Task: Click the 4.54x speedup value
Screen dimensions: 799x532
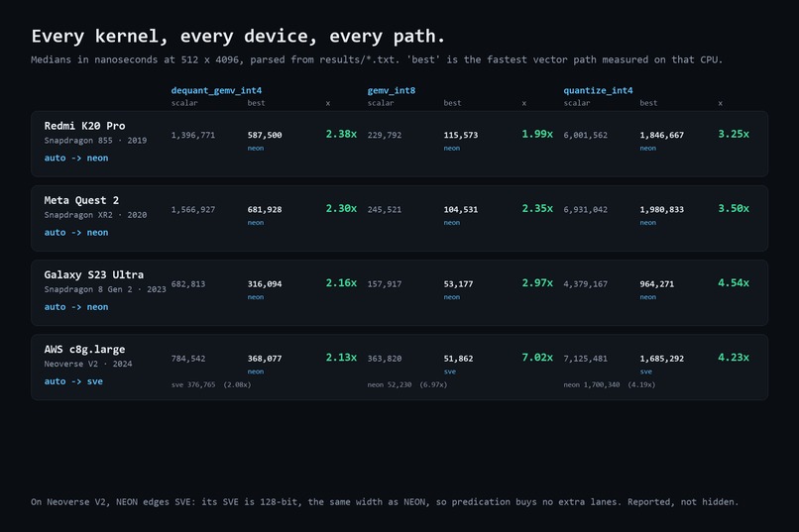Action: [734, 282]
